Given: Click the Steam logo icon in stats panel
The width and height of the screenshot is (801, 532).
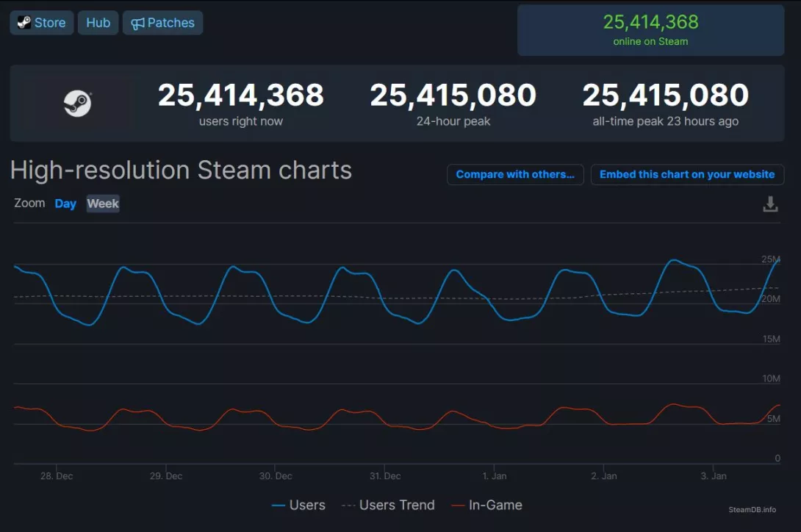Looking at the screenshot, I should [x=77, y=103].
